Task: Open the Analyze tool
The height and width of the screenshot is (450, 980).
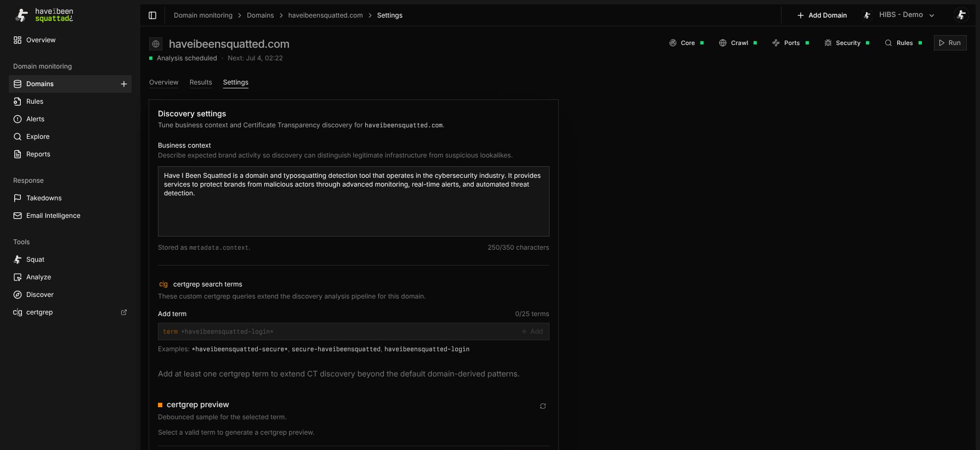Action: (70, 277)
